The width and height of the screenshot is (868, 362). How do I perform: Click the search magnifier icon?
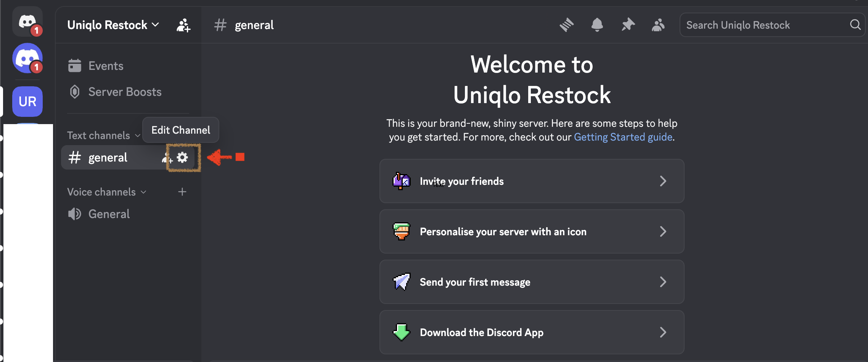pos(855,25)
